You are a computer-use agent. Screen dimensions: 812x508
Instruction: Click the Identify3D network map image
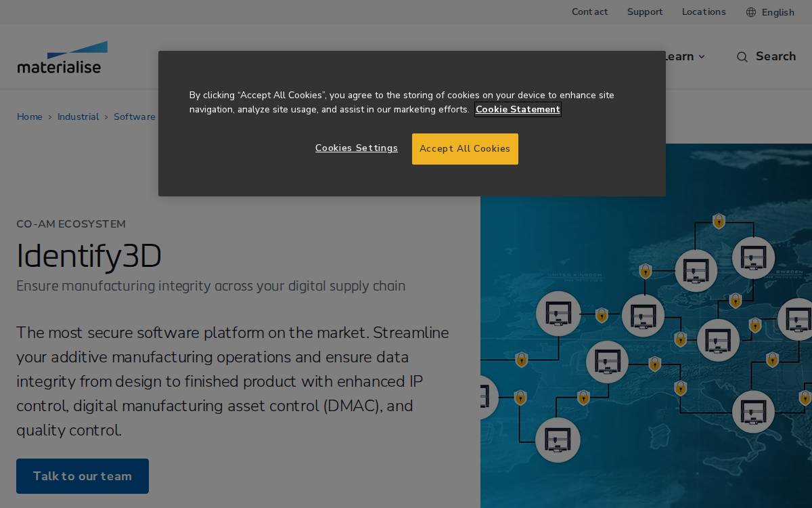[x=646, y=326]
